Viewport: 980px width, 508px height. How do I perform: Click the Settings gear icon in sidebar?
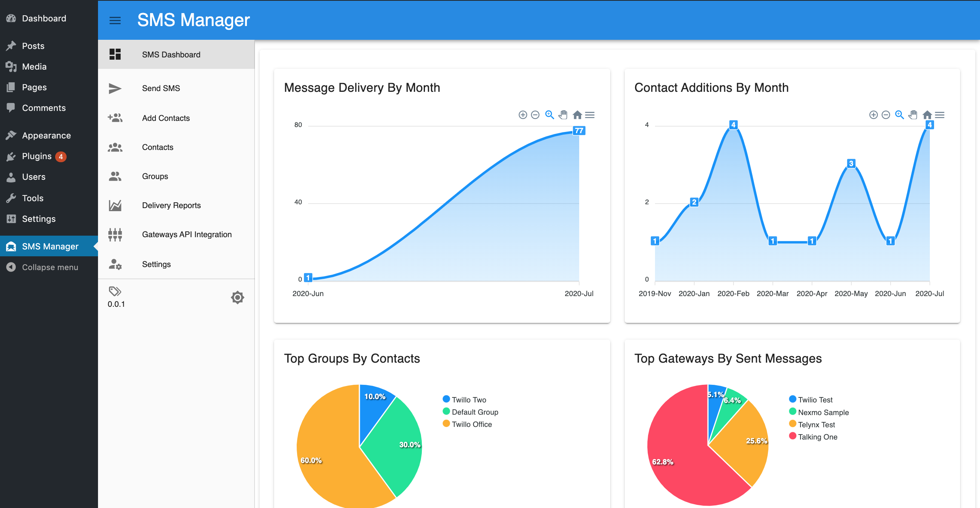click(238, 297)
